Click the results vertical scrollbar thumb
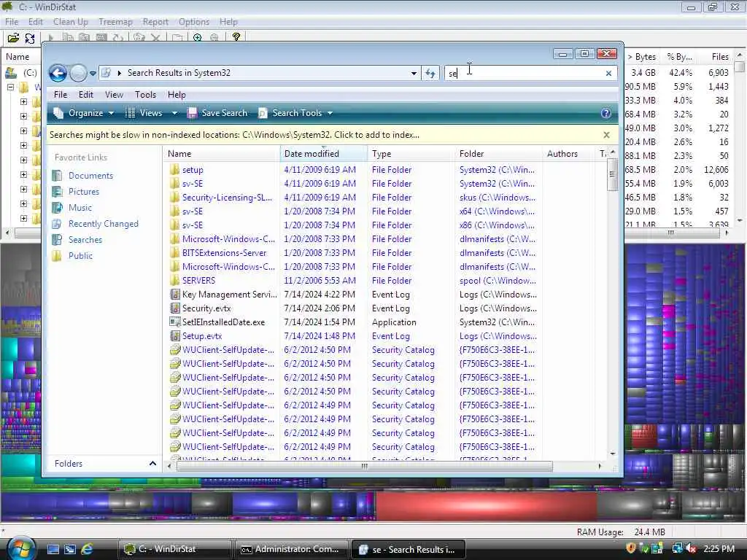This screenshot has height=560, width=747. [x=612, y=174]
